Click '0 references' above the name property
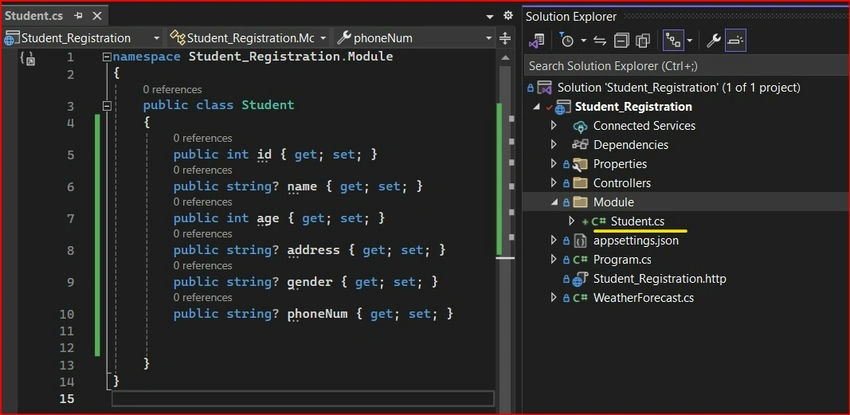Image resolution: width=850 pixels, height=415 pixels. (x=203, y=170)
